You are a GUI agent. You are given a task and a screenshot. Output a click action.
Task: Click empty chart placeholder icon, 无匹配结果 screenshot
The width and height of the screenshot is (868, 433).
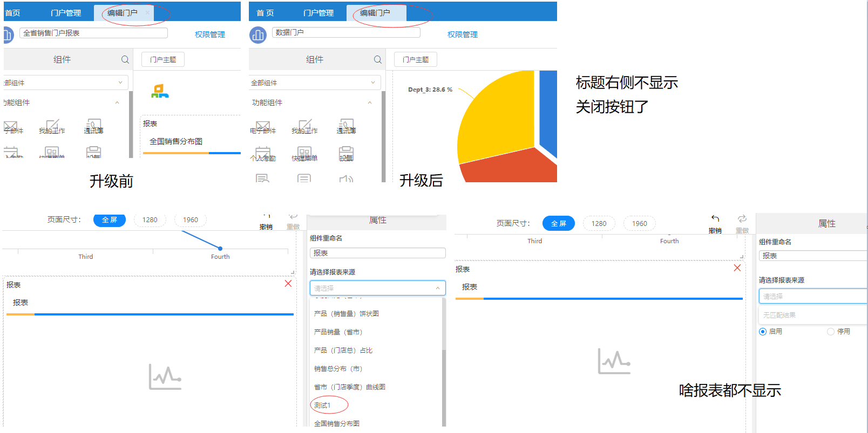coord(614,361)
